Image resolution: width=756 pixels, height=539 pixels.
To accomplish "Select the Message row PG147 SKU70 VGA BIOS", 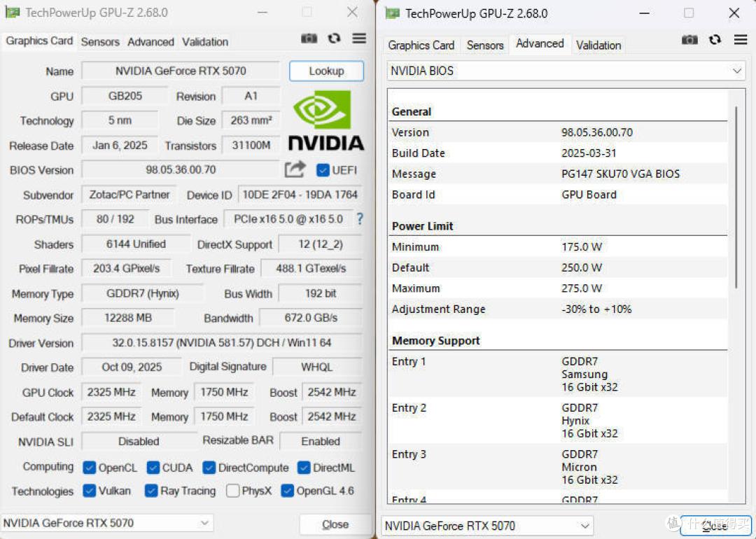I will 559,174.
